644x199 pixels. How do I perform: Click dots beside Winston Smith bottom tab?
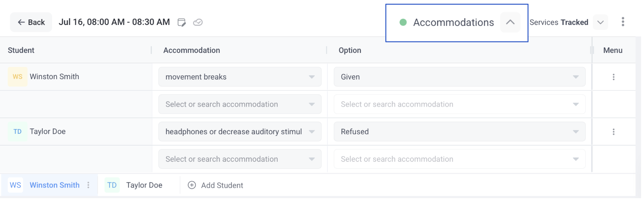(88, 185)
